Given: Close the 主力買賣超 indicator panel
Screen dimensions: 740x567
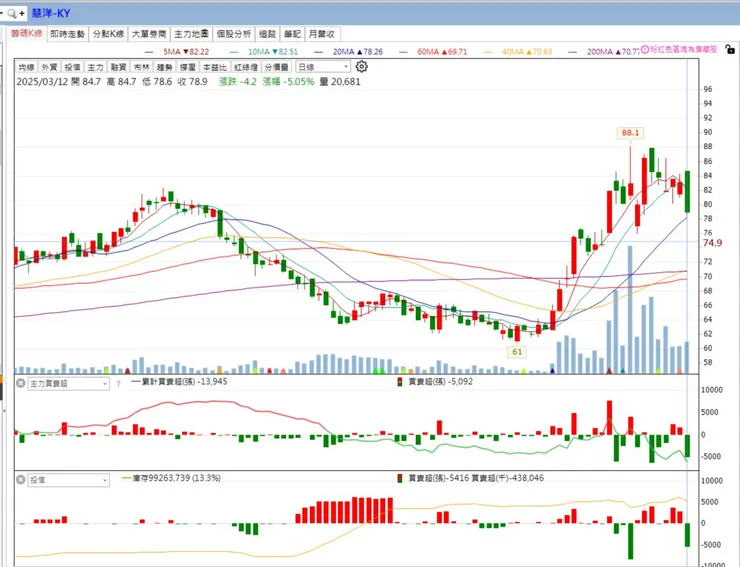Looking at the screenshot, I should click(21, 383).
